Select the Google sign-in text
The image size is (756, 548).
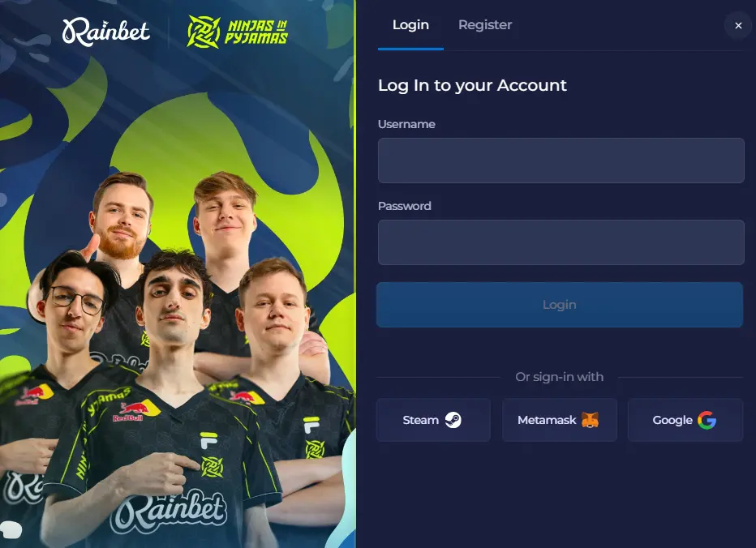(672, 420)
